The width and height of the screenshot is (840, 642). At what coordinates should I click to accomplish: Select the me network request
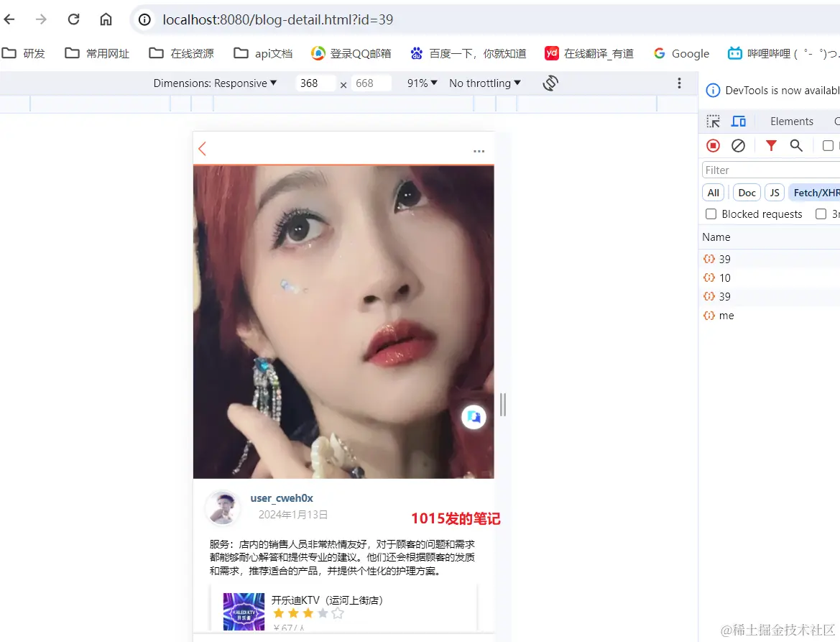[x=770, y=316]
